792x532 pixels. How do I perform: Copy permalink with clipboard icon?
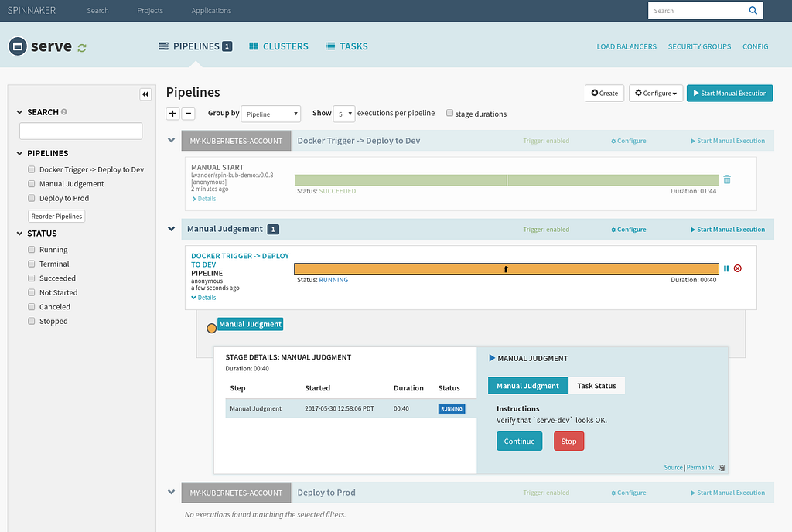click(722, 468)
